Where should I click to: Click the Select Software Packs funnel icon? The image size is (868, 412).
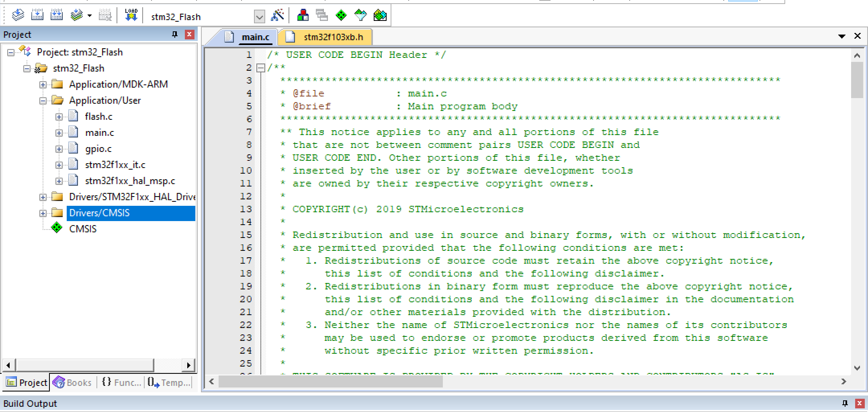(360, 16)
